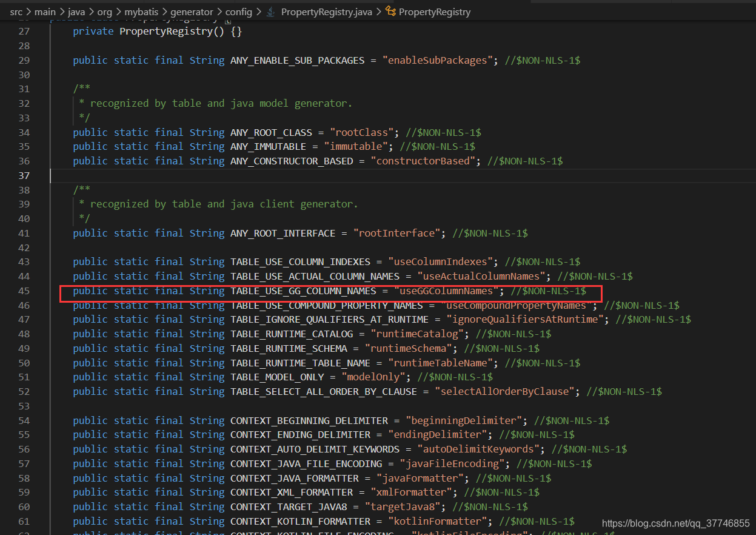Click the ANY_ROOT_INTERFACE constant
Viewport: 756px width, 535px height.
point(283,233)
